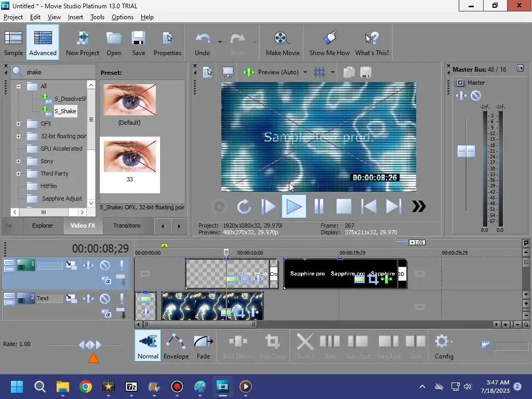
Task: Mute the Master bus
Action: click(476, 96)
